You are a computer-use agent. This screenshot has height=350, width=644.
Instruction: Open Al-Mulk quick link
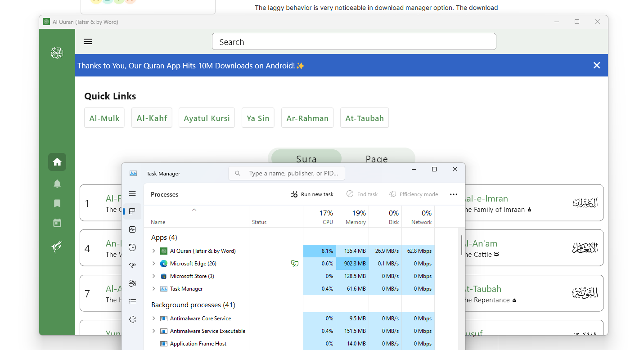pos(104,118)
